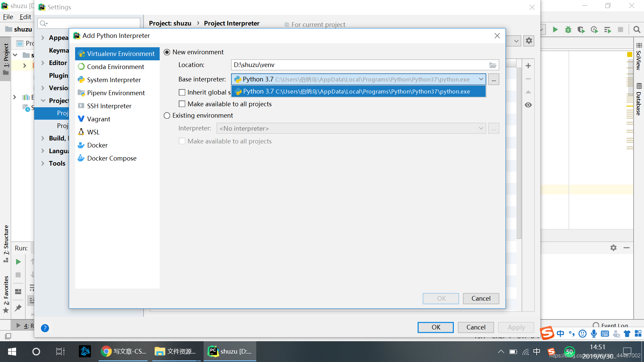This screenshot has width=644, height=362.
Task: Expand the Editor settings category
Action: click(43, 63)
